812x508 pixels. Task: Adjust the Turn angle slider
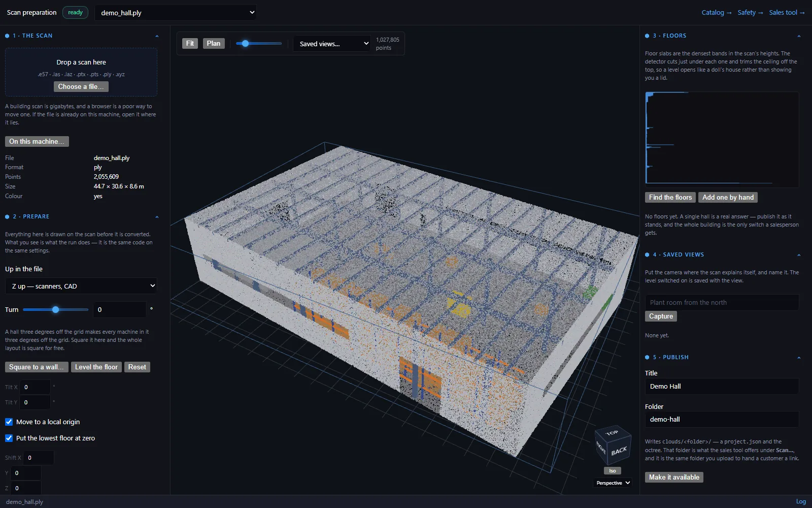point(56,309)
